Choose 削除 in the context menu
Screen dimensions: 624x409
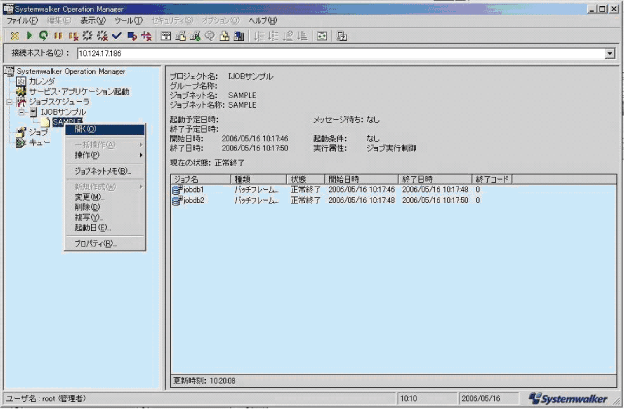pos(105,207)
